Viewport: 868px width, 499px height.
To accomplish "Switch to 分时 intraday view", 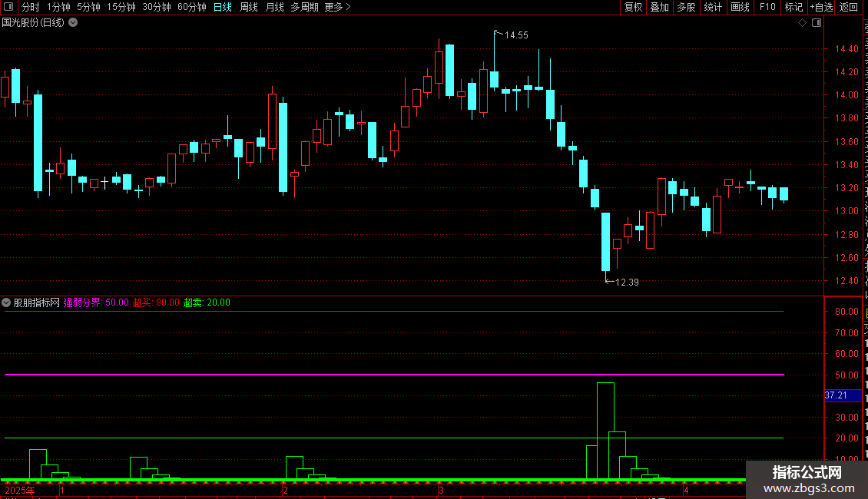I will click(x=31, y=7).
